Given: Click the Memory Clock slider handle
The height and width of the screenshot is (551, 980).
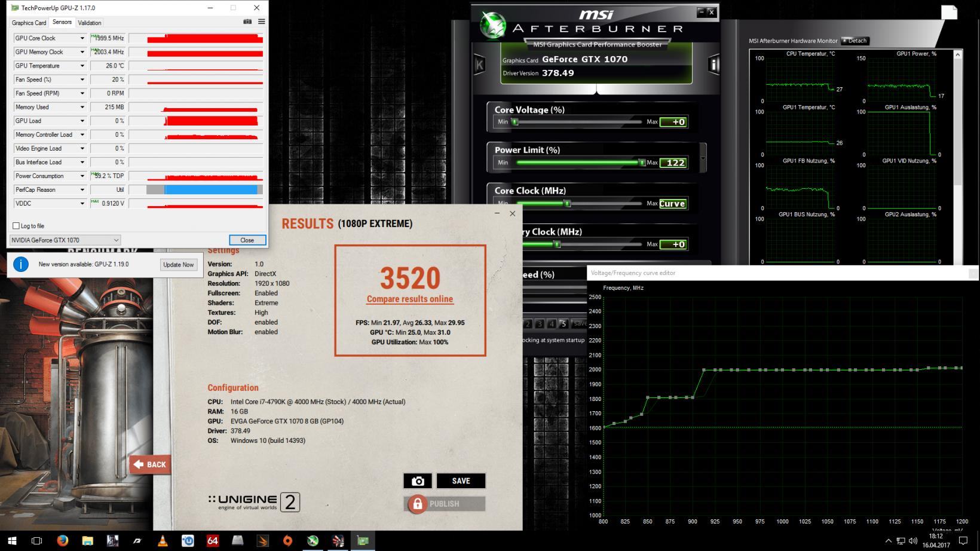Looking at the screenshot, I should click(557, 244).
